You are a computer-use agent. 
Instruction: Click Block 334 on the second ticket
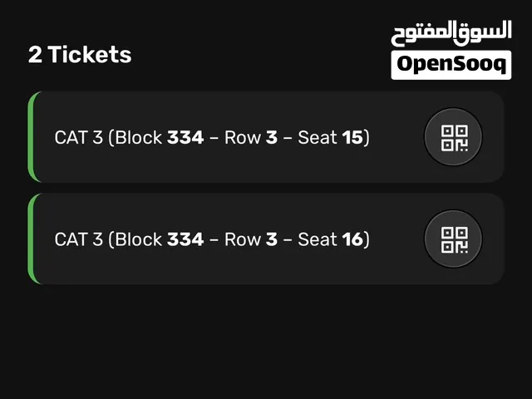pyautogui.click(x=160, y=239)
